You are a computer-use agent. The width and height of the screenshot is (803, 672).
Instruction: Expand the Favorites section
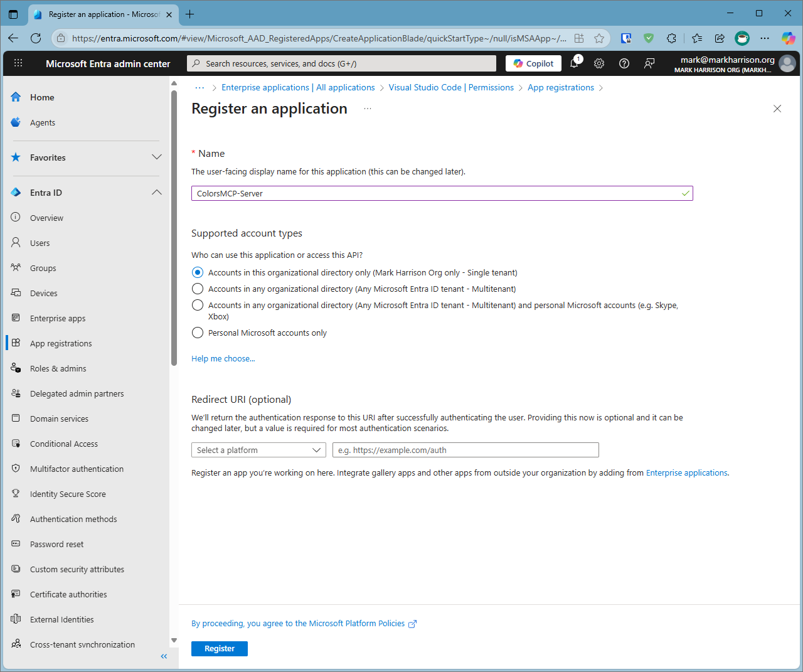click(x=156, y=157)
